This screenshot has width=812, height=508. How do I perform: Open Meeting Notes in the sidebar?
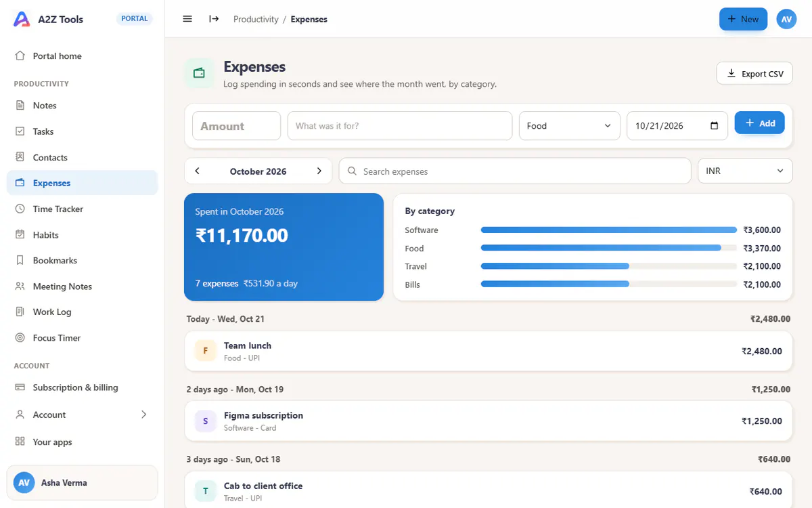[82, 287]
